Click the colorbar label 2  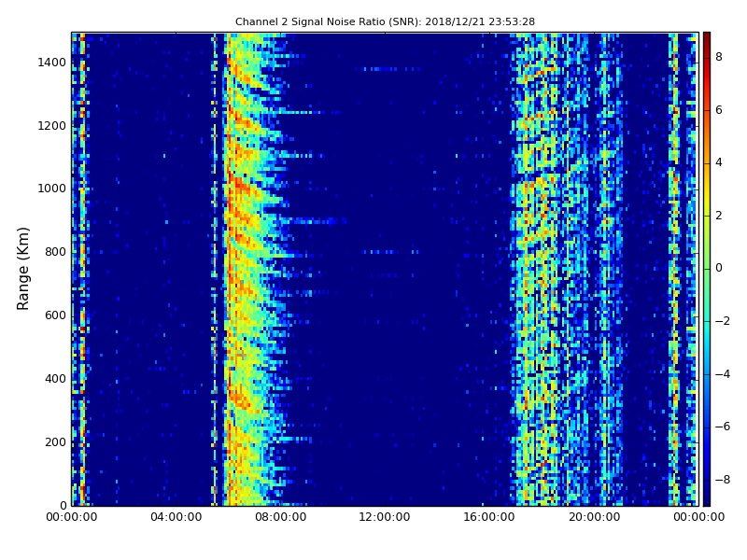point(719,216)
